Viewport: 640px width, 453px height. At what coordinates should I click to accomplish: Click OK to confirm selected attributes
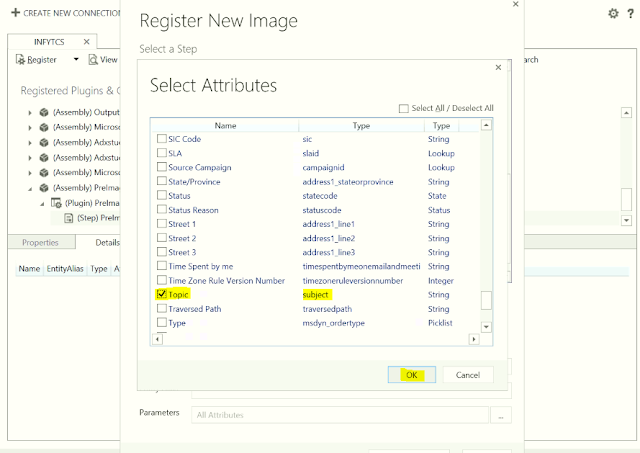pos(411,375)
